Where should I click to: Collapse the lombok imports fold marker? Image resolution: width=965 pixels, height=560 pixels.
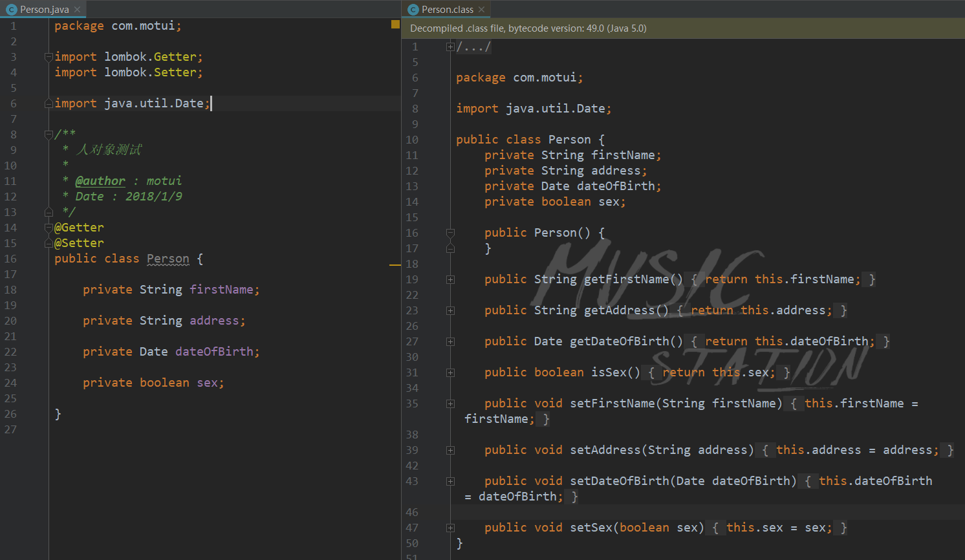click(x=49, y=57)
